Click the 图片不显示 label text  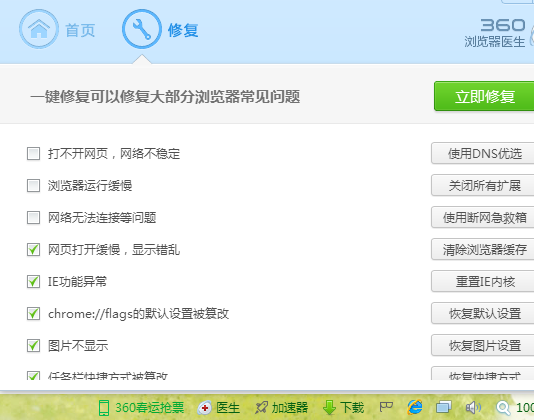tap(78, 346)
